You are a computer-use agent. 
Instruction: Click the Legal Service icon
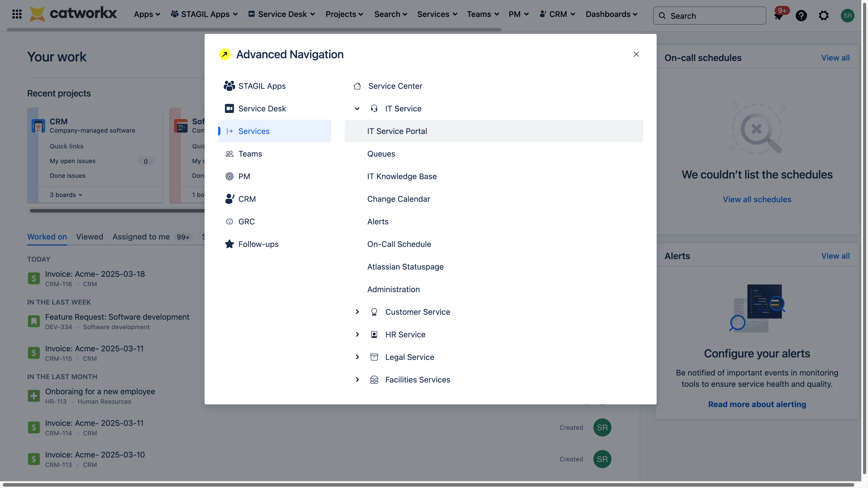tap(374, 357)
